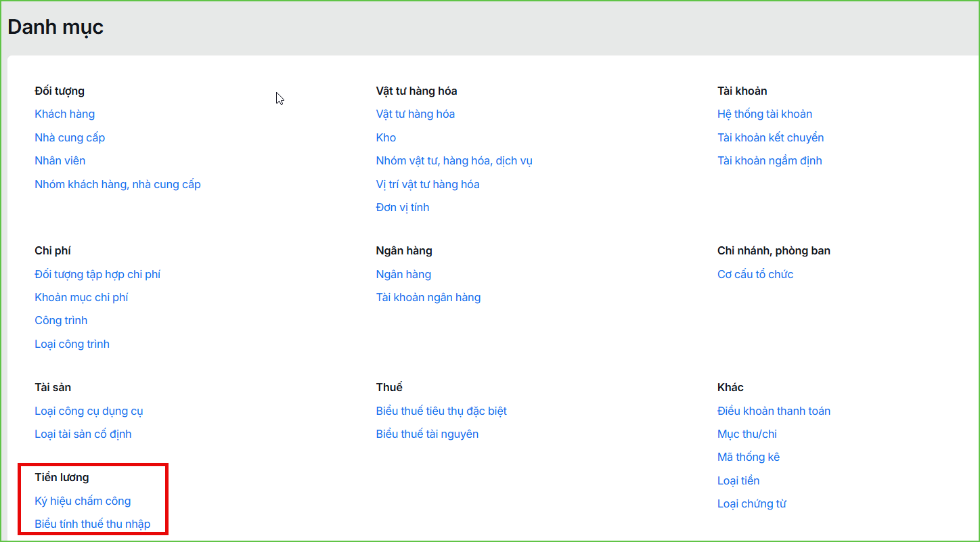Open Tài khoản ngầm định
Screen dimensions: 980x542
tap(770, 160)
